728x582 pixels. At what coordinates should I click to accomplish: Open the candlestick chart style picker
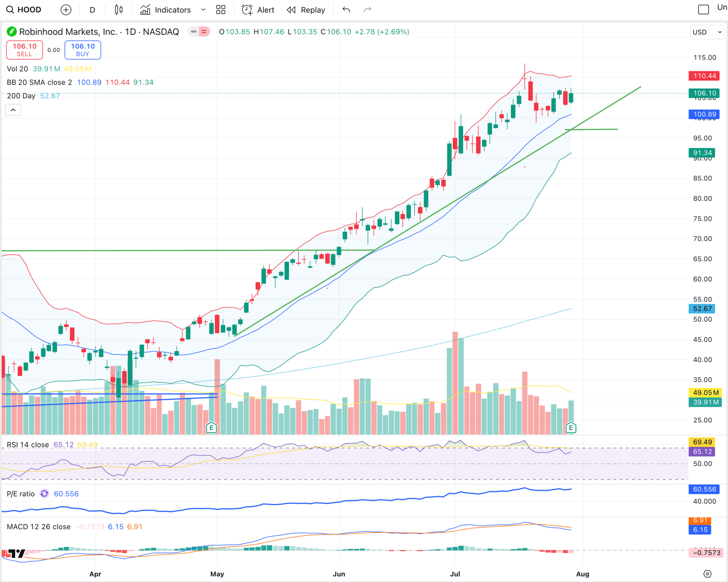119,10
